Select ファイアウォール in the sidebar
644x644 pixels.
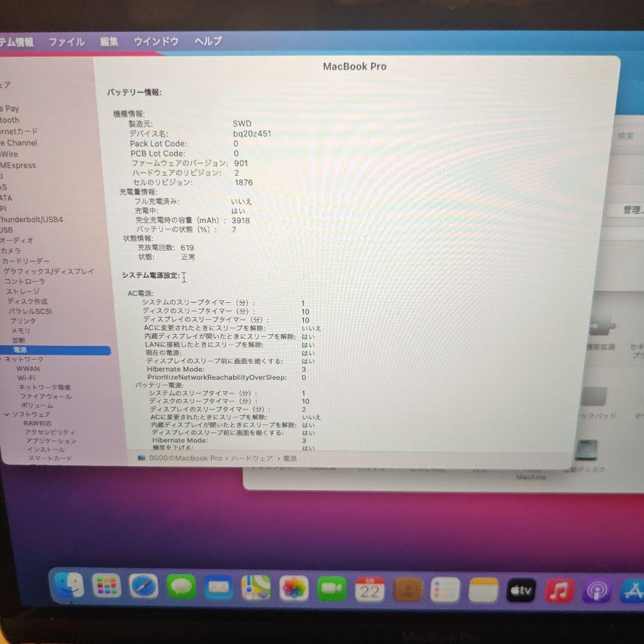click(x=46, y=397)
